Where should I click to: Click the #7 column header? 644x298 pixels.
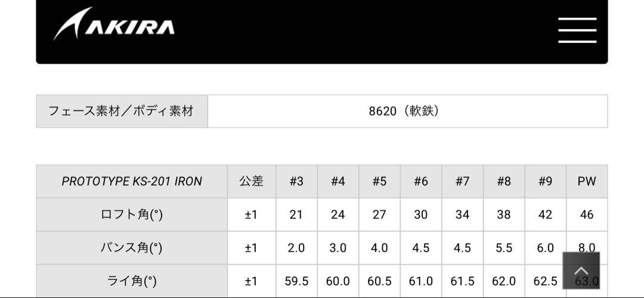click(463, 181)
